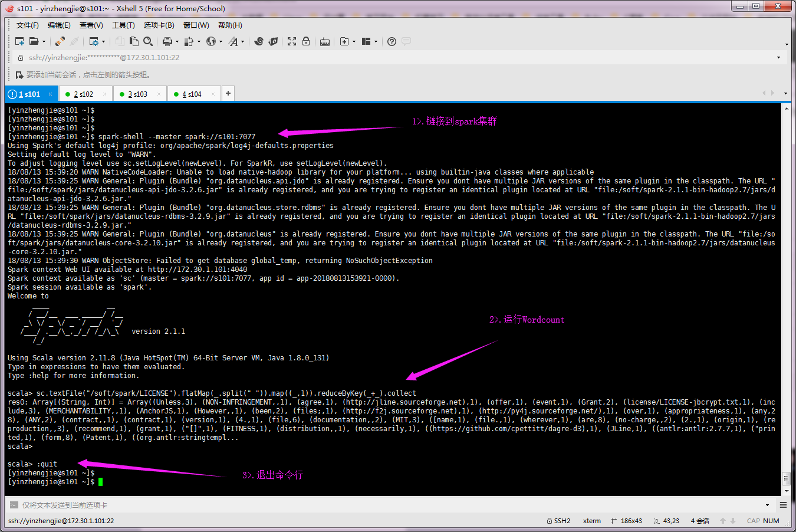This screenshot has height=532, width=796.
Task: Click the tab layout arrangement icon
Action: click(x=366, y=41)
